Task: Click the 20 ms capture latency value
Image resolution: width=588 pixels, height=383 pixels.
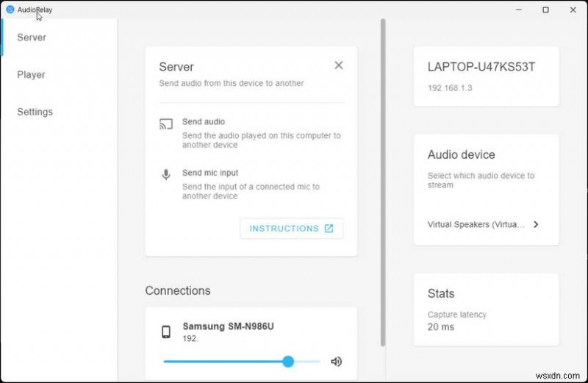Action: coord(440,326)
